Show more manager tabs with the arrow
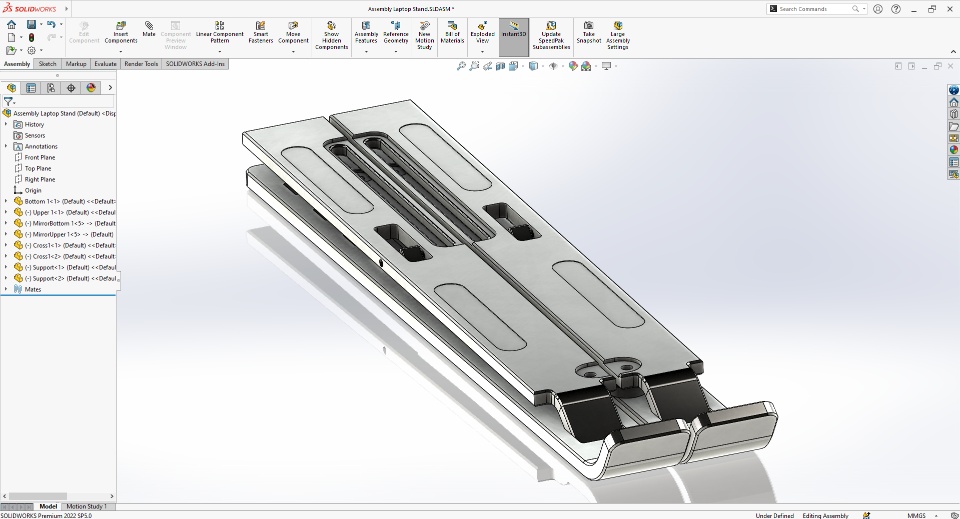This screenshot has width=960, height=519. (x=110, y=88)
